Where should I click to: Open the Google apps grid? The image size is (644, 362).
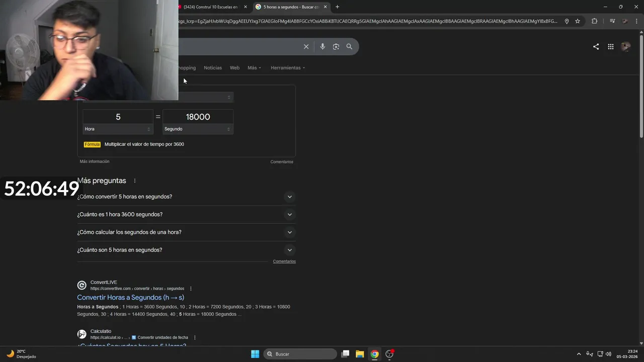610,47
